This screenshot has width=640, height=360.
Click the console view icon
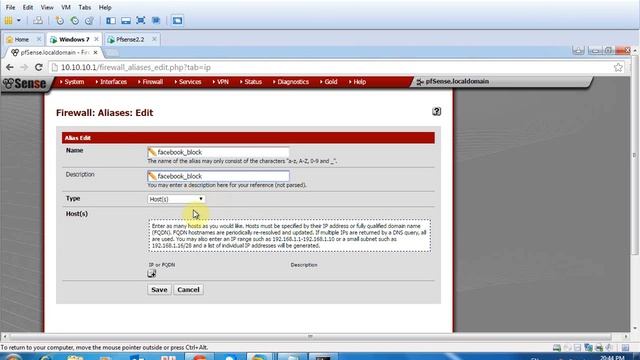pos(177,20)
